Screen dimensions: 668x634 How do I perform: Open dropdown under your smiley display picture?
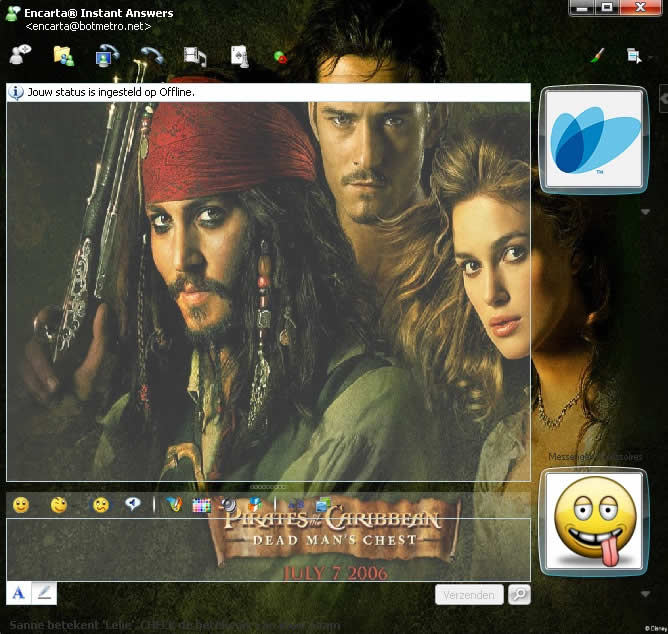[645, 594]
